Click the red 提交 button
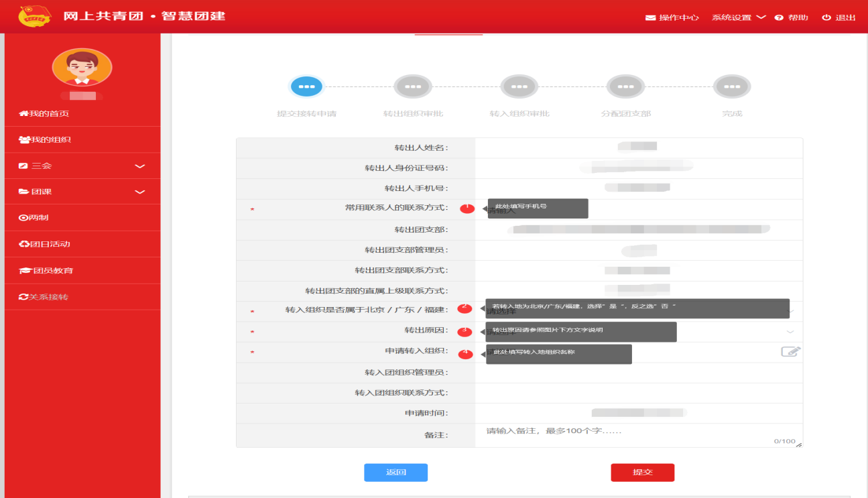 tap(642, 473)
